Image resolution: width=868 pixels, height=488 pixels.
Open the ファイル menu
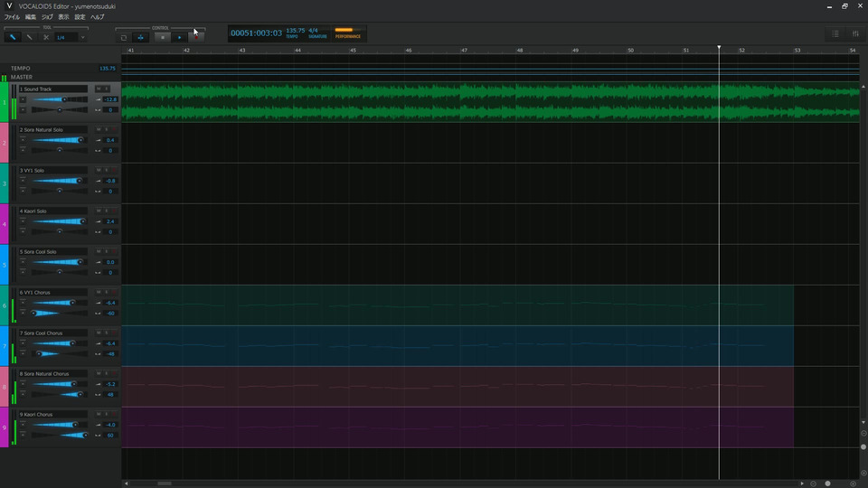(x=12, y=17)
